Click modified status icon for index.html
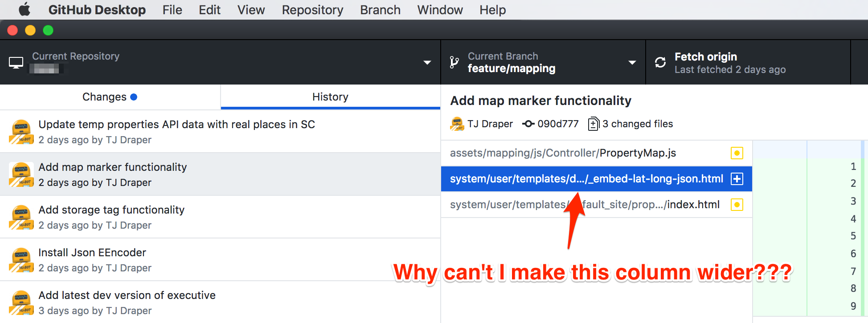868x323 pixels. tap(737, 205)
